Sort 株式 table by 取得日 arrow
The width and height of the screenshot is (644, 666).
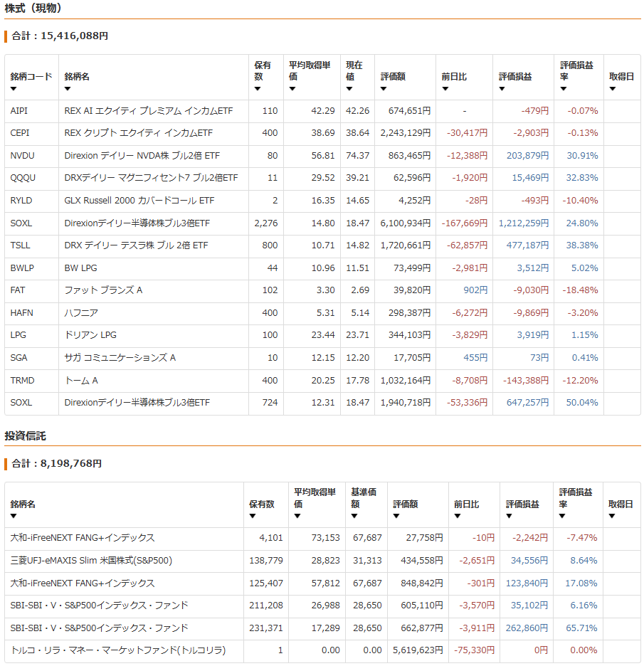[x=612, y=89]
